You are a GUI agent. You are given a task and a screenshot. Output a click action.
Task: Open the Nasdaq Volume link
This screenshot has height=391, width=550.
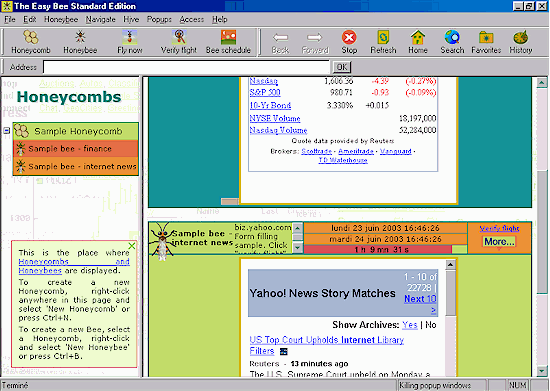pyautogui.click(x=278, y=130)
